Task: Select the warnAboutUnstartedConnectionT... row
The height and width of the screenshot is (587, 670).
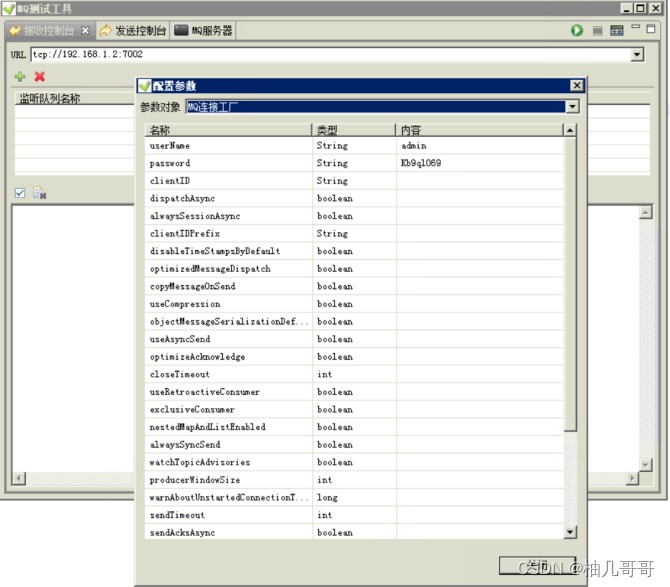Action: (x=354, y=497)
